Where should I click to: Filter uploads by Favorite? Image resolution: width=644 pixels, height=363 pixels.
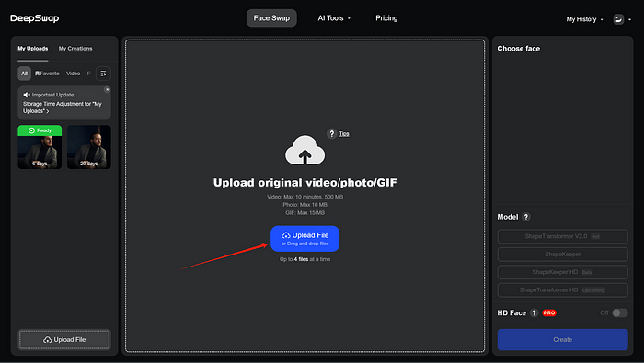tap(47, 74)
